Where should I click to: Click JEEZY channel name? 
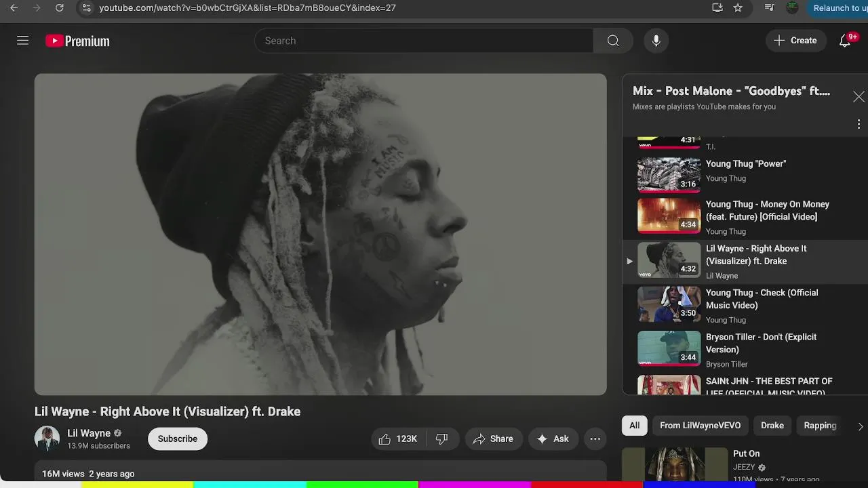pos(744,468)
